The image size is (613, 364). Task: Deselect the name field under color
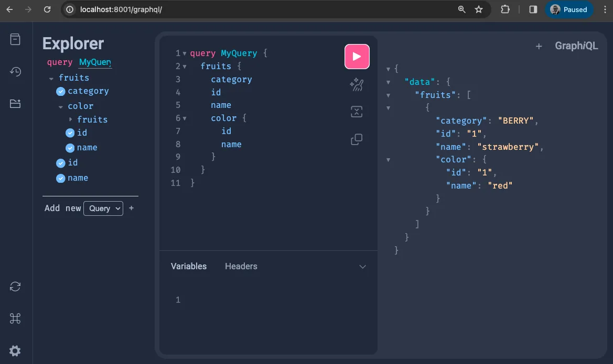coord(70,147)
